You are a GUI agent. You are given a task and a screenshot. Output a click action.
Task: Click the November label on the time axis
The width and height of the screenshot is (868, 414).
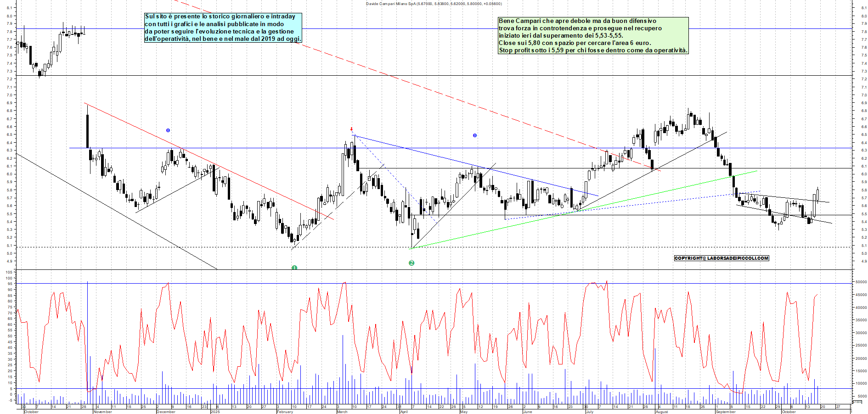point(102,412)
